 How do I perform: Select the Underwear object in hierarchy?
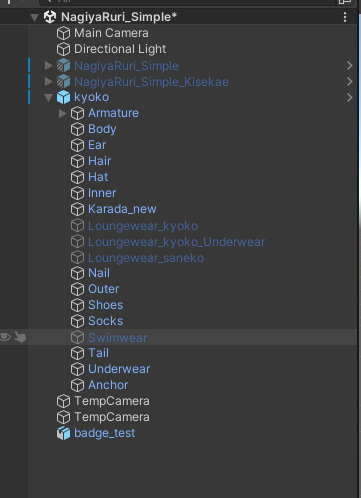click(x=119, y=369)
